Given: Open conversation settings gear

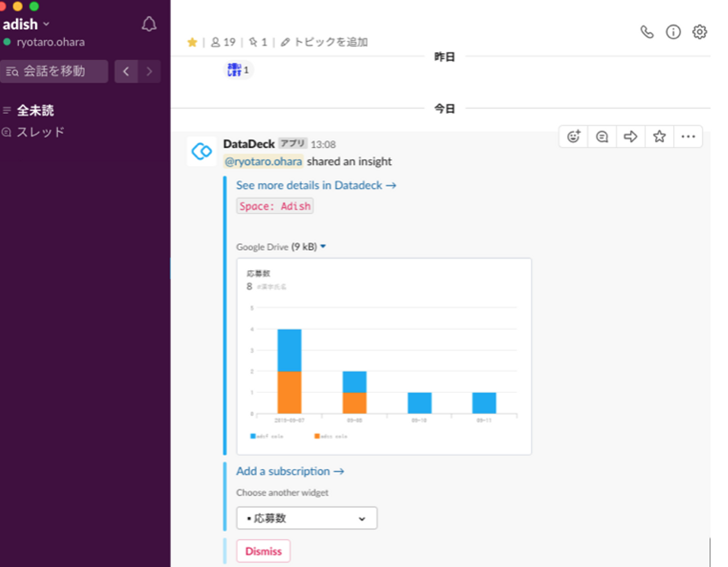Looking at the screenshot, I should (700, 32).
